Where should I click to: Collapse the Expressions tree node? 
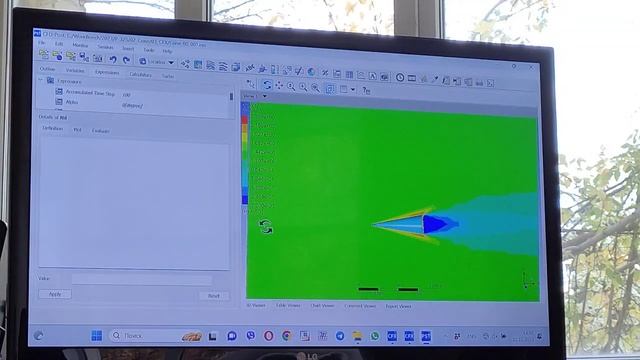[41, 80]
